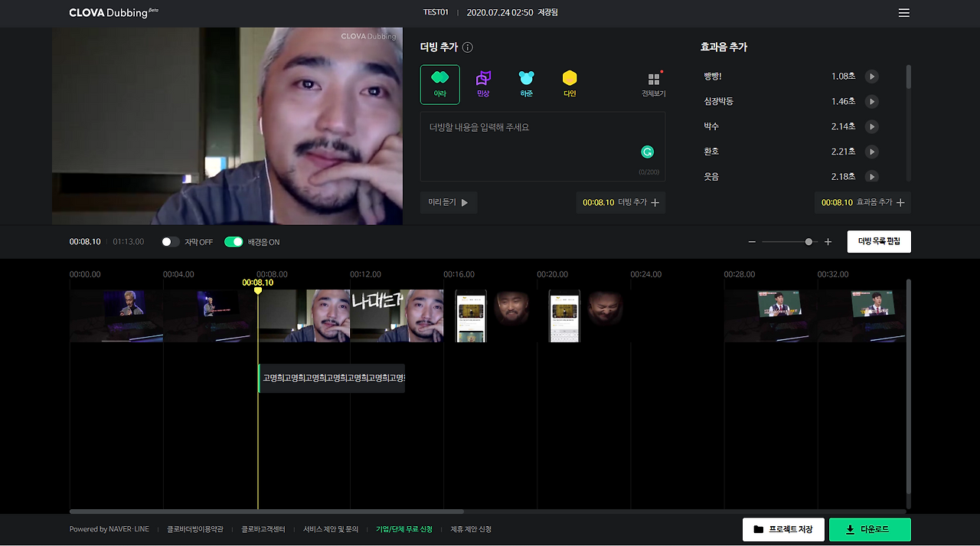
Task: Open 기업/단체 무료 신청 link
Action: coord(404,529)
